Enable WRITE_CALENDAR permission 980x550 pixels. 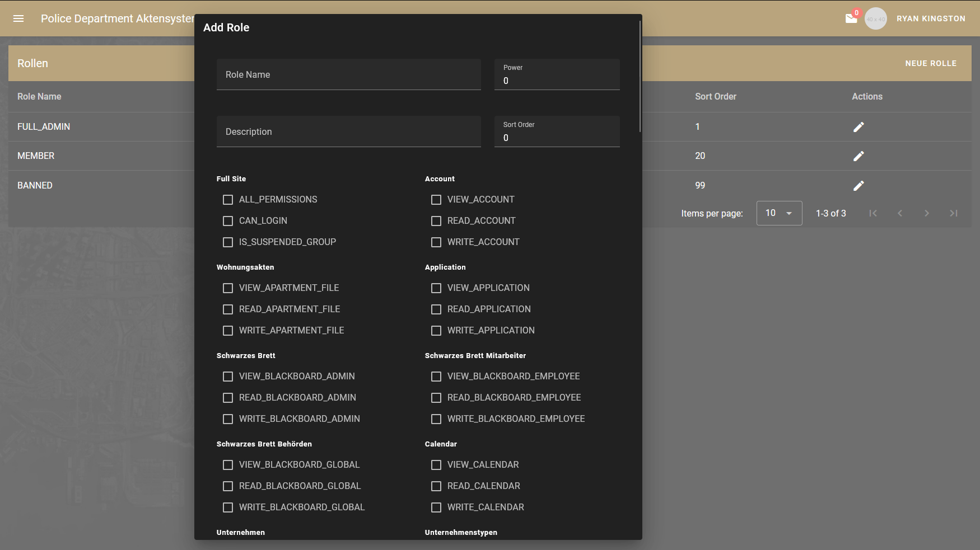tap(436, 507)
